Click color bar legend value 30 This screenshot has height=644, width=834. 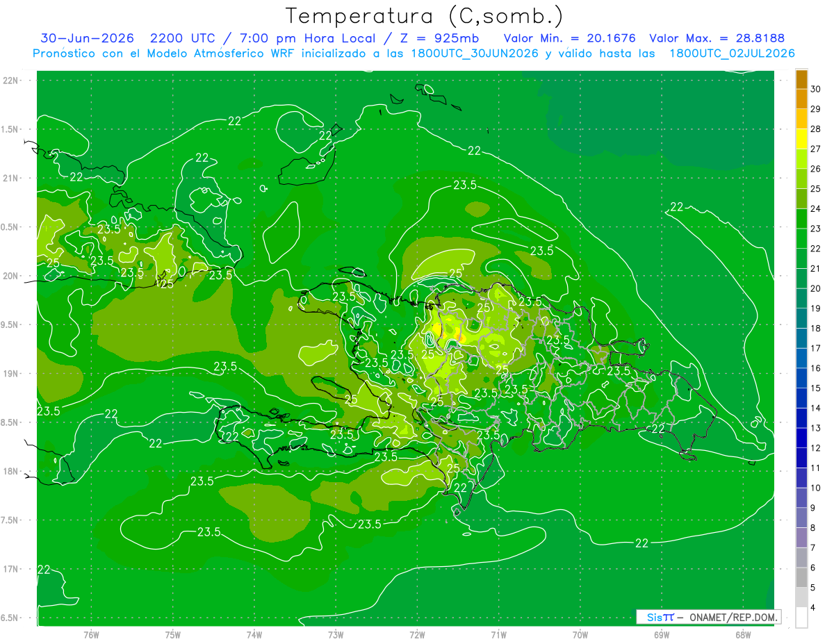[x=816, y=89]
